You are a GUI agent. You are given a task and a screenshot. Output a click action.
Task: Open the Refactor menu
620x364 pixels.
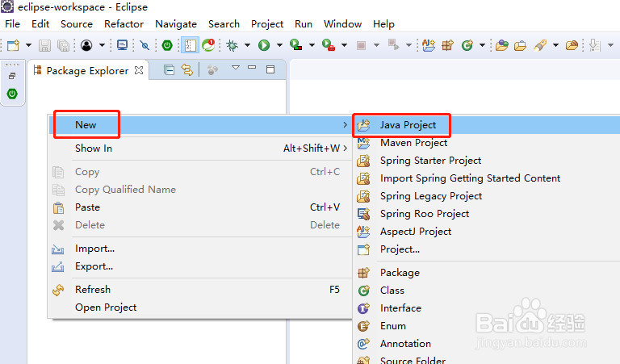[124, 24]
